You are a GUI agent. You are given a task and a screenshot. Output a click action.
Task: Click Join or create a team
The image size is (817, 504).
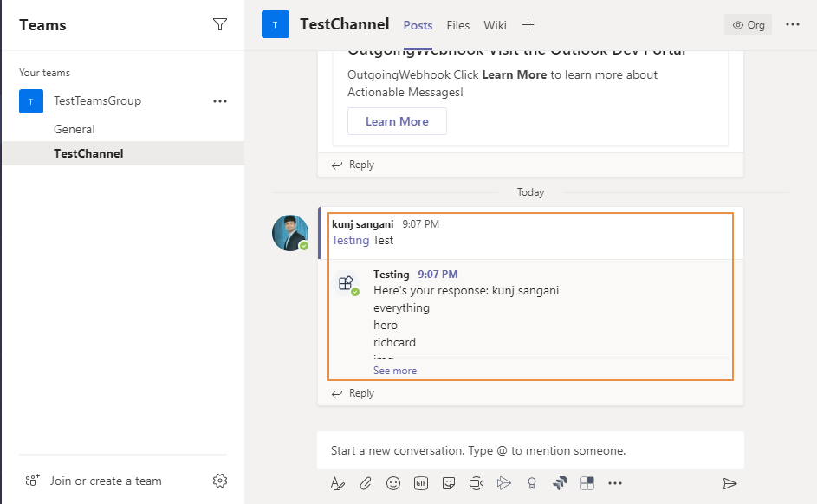pos(106,481)
